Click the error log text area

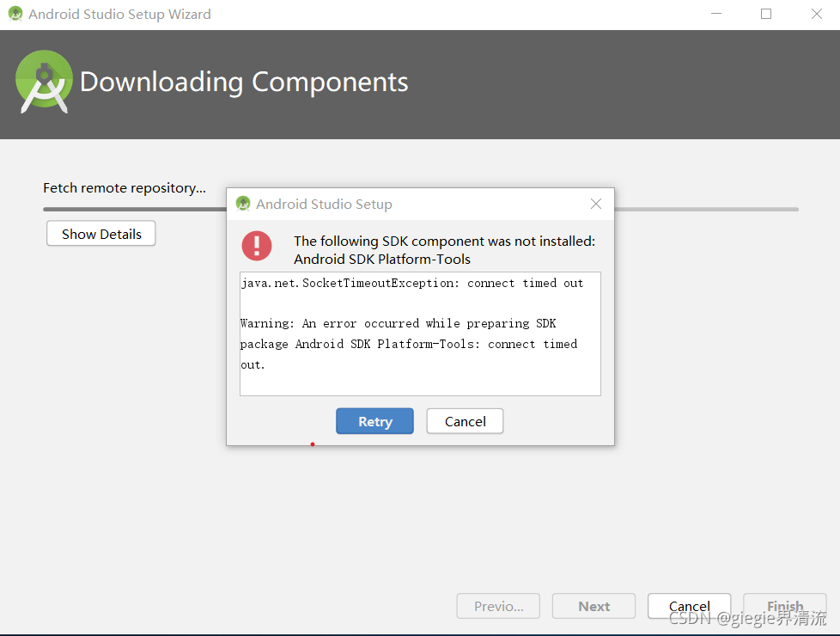point(420,333)
